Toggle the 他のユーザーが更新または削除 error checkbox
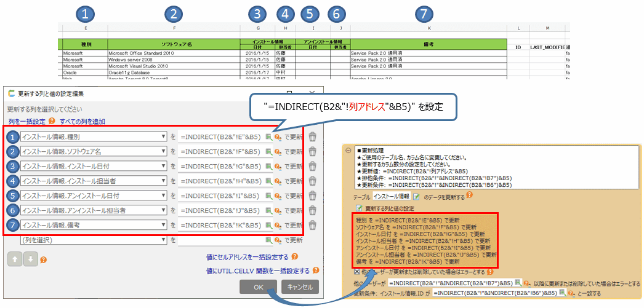Image resolution: width=644 pixels, height=308 pixels. (358, 271)
